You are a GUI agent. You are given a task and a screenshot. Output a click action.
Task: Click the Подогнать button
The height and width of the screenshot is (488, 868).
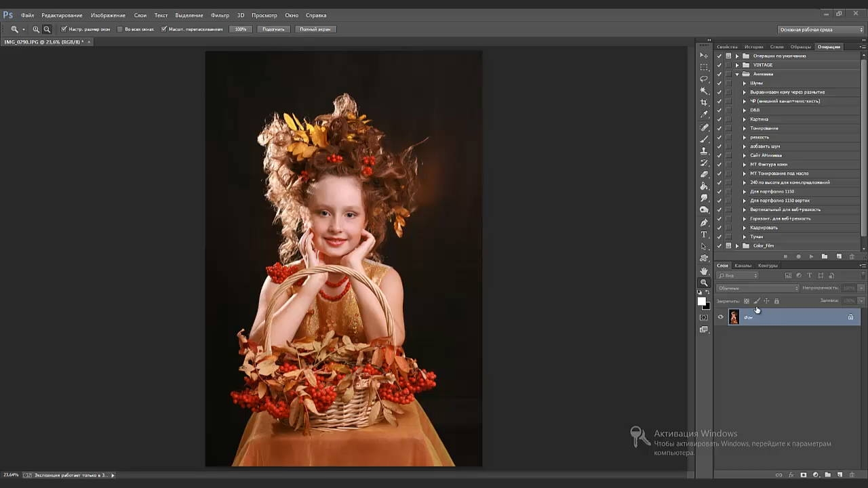click(x=273, y=29)
